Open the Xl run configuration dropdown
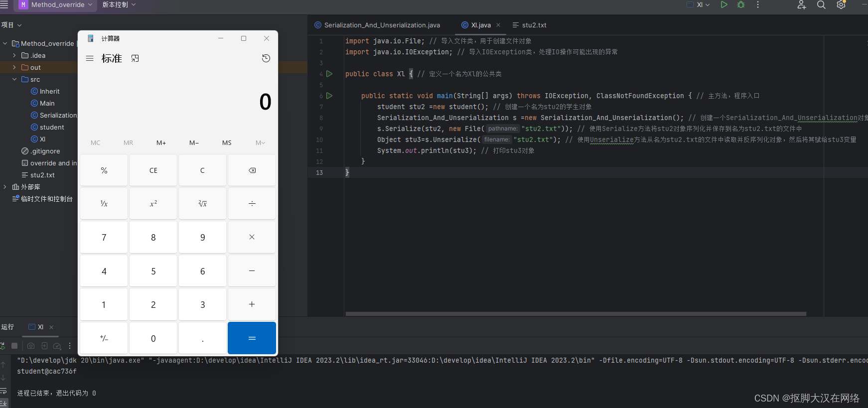Viewport: 868px width, 408px height. click(x=698, y=4)
